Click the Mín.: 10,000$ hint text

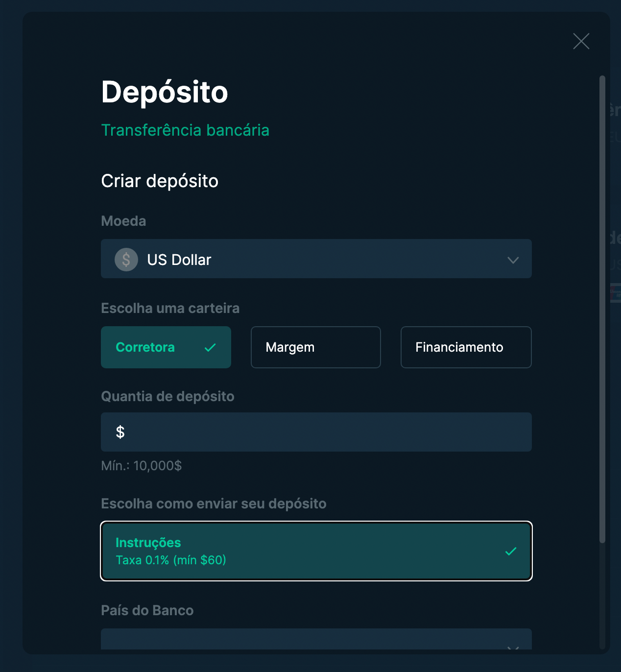(142, 465)
